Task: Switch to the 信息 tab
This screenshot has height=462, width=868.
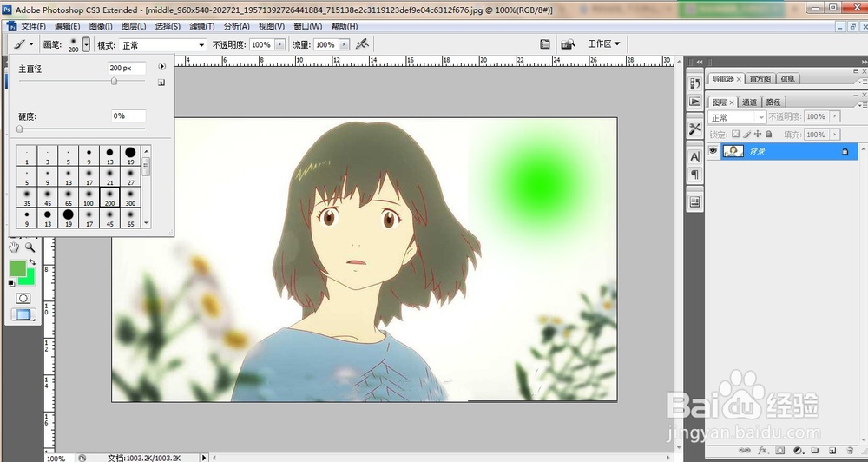Action: pos(788,79)
